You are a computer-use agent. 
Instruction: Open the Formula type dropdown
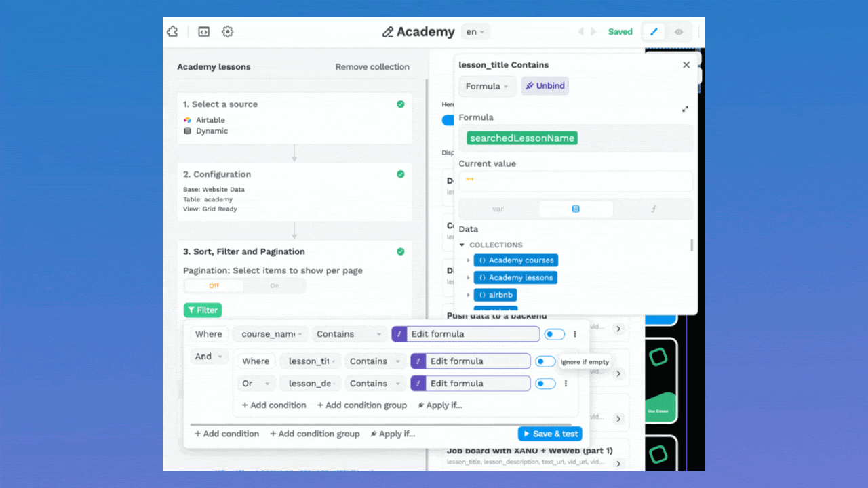[x=487, y=86]
